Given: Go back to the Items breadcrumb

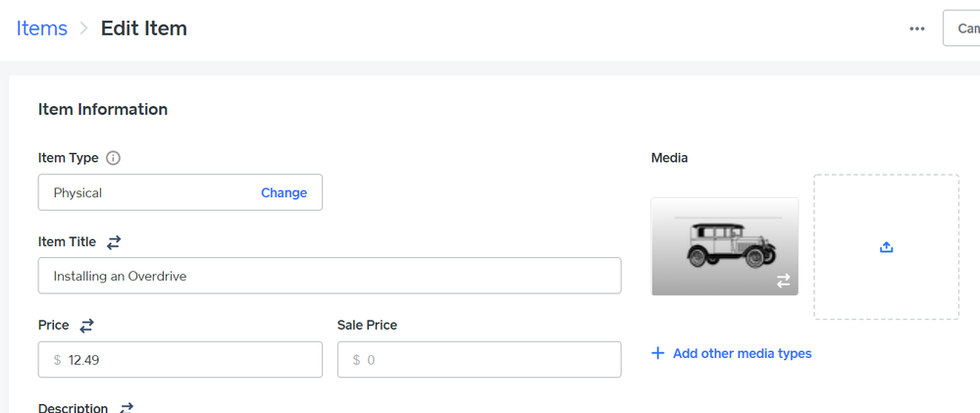Looking at the screenshot, I should (x=42, y=28).
